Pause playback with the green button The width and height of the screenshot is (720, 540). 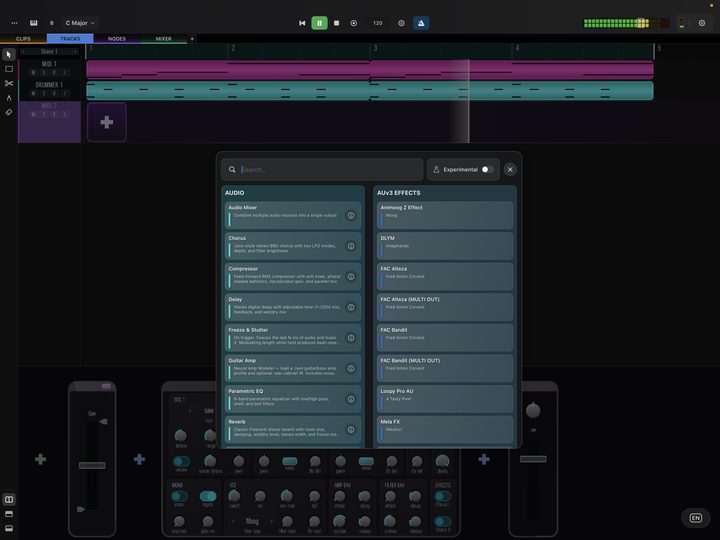click(x=320, y=23)
